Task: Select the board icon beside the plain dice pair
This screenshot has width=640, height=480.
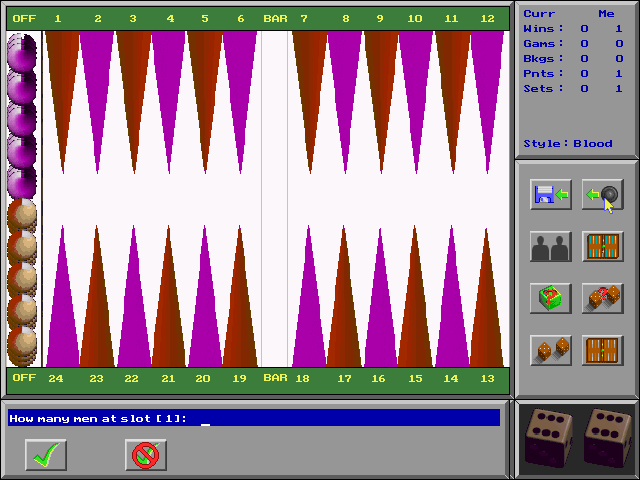Action: pos(602,350)
